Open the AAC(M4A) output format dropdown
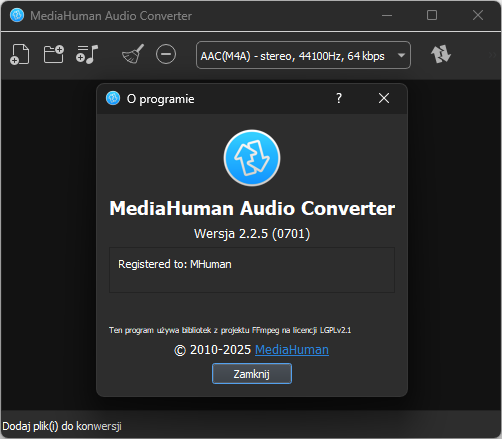The width and height of the screenshot is (502, 439). pyautogui.click(x=303, y=55)
